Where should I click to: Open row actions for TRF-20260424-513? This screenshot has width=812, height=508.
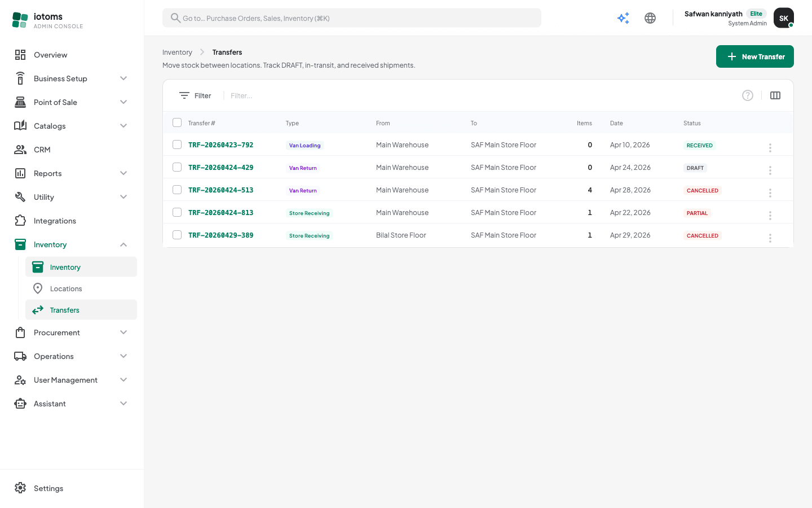(770, 192)
